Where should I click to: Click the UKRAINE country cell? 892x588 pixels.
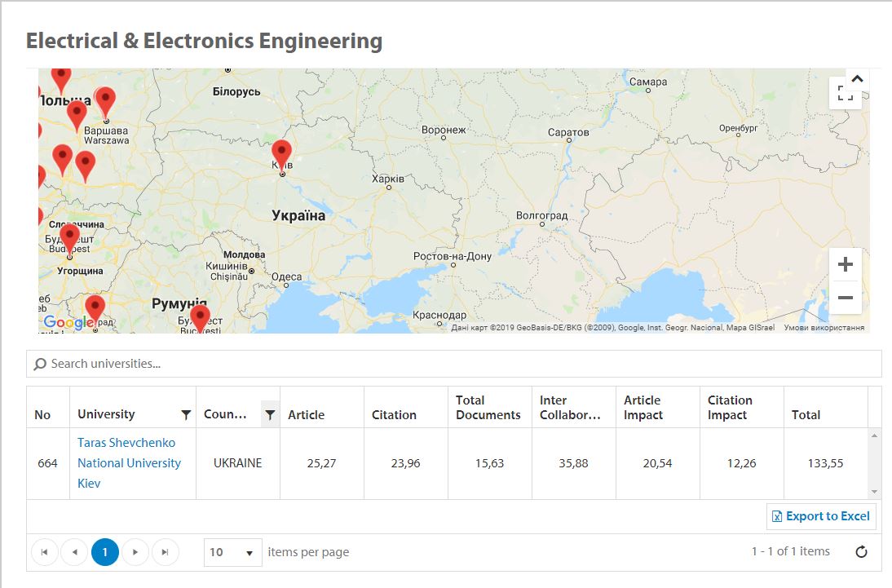238,463
